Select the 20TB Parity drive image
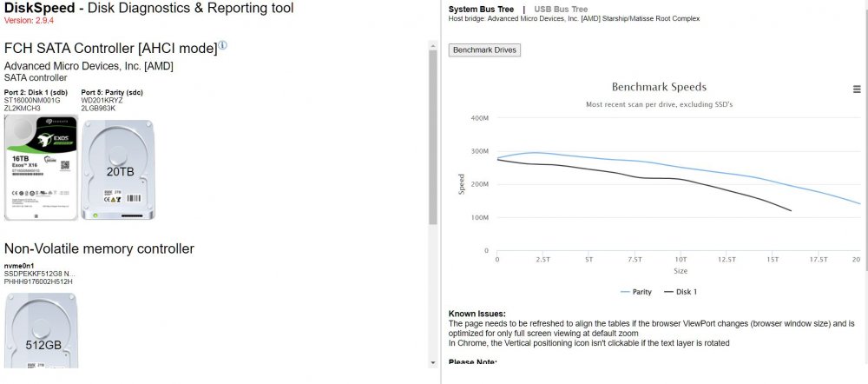 pos(118,170)
